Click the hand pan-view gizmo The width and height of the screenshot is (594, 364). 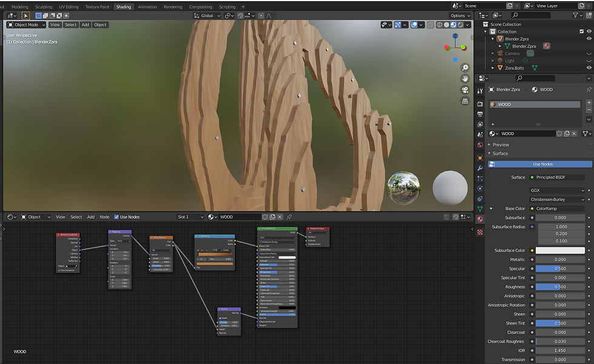[x=465, y=79]
